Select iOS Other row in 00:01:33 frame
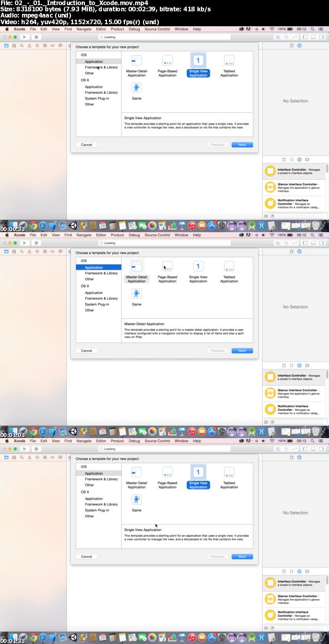The image size is (329, 644). (x=89, y=485)
